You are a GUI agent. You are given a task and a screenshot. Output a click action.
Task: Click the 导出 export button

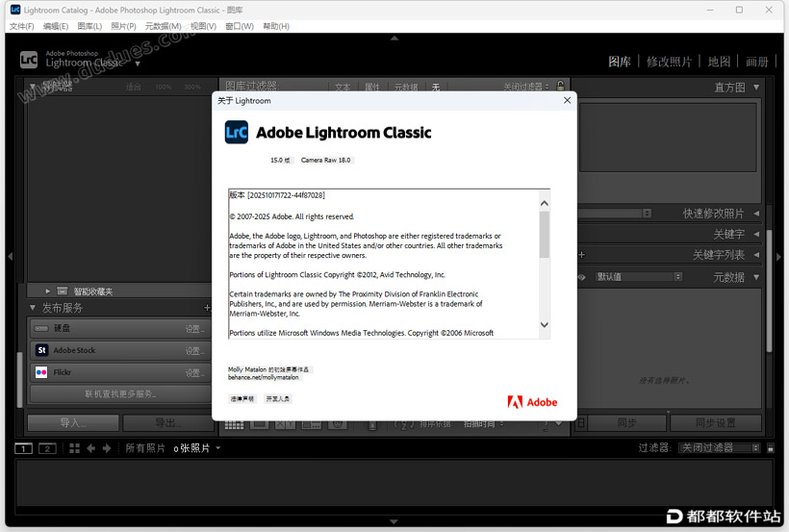(x=167, y=422)
